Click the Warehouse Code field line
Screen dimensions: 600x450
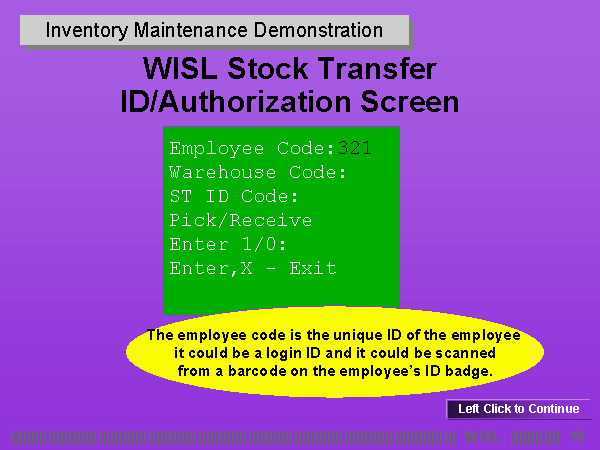click(258, 172)
